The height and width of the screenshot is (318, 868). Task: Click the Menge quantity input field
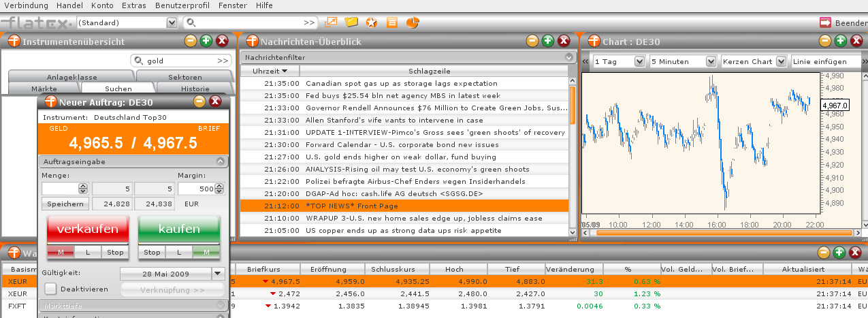61,189
